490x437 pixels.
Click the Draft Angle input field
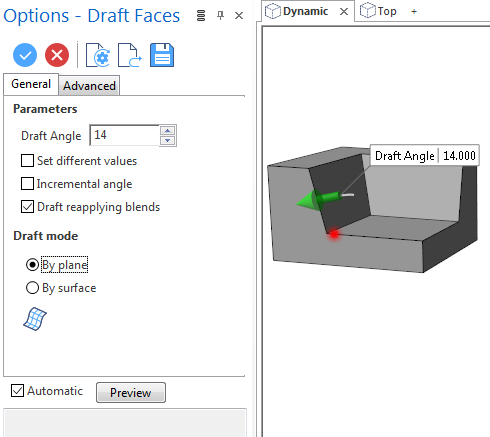point(125,135)
